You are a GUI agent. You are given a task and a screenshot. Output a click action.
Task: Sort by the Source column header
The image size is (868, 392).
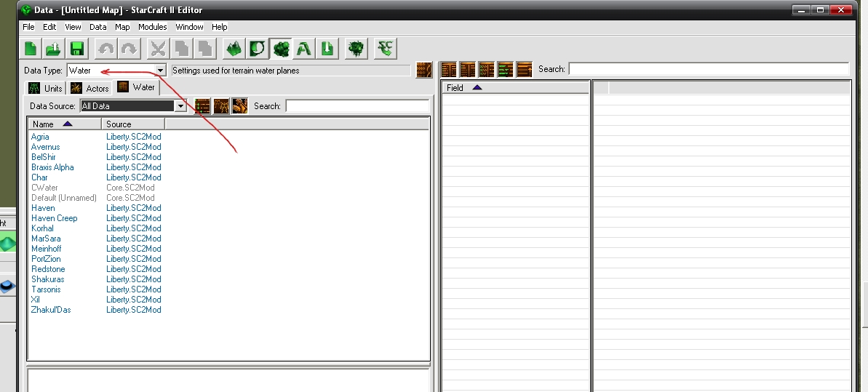(133, 124)
